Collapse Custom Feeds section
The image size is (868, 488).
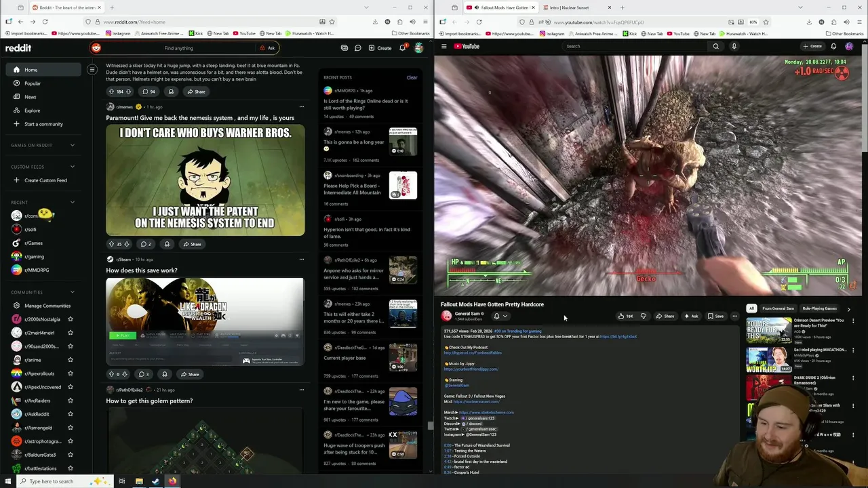point(73,167)
